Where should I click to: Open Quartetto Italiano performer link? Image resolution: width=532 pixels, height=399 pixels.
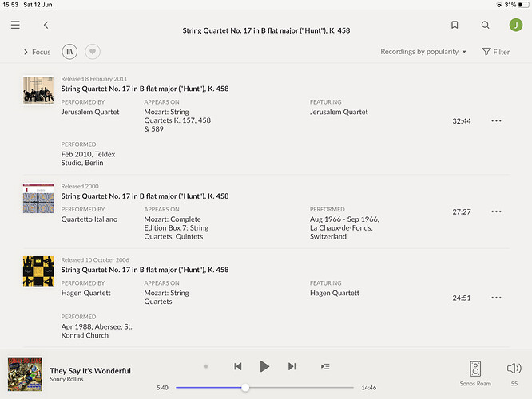coord(89,219)
